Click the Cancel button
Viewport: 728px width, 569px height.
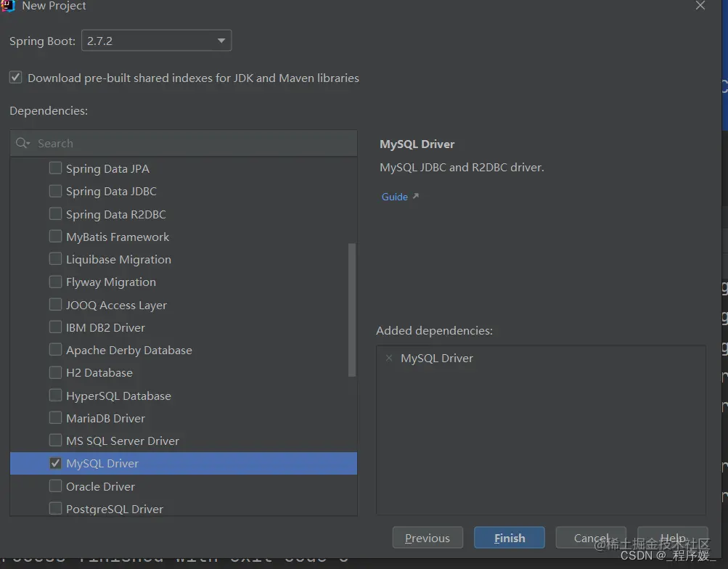pyautogui.click(x=591, y=538)
